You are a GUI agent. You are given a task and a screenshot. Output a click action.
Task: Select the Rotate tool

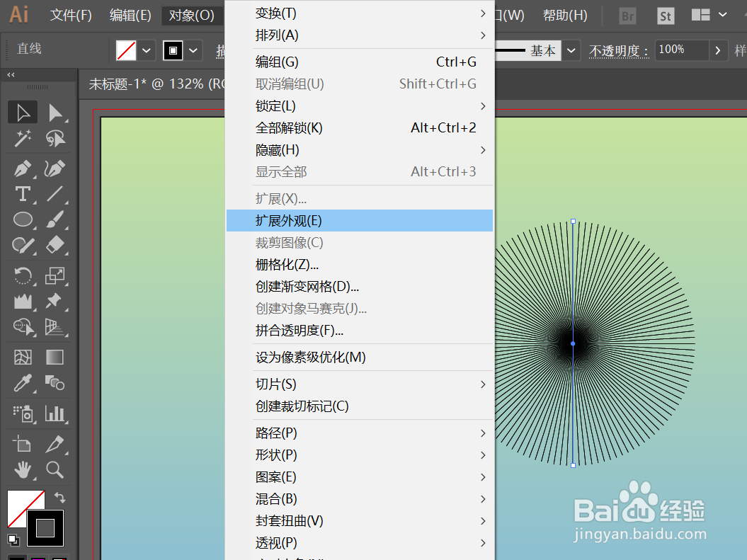coord(23,275)
